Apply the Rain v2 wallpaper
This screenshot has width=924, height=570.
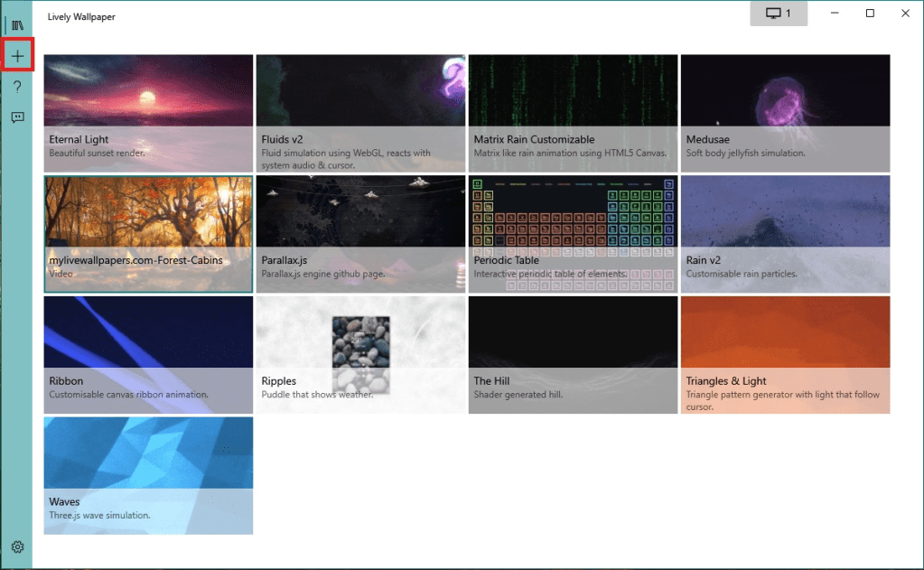click(x=784, y=231)
